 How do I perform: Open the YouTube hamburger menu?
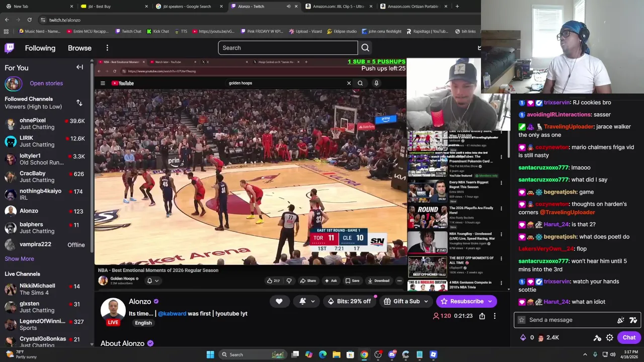[103, 83]
